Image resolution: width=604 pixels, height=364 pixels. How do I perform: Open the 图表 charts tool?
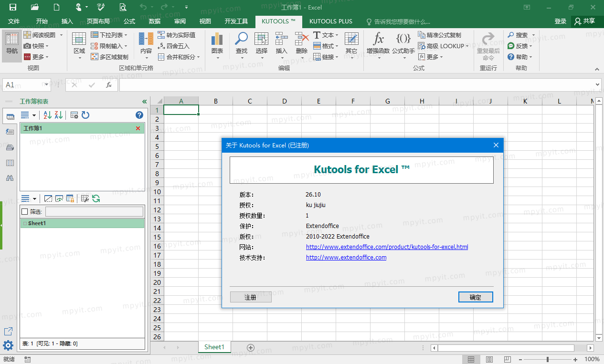tap(217, 46)
